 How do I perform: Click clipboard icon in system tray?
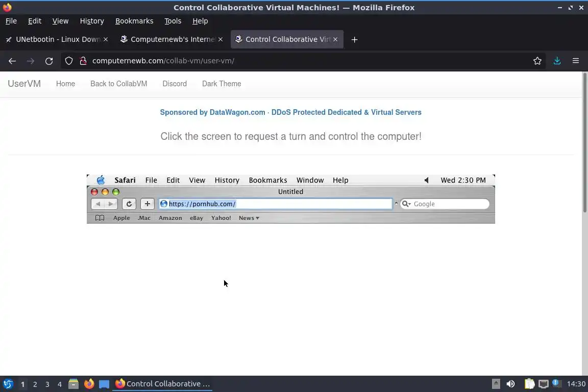click(529, 384)
